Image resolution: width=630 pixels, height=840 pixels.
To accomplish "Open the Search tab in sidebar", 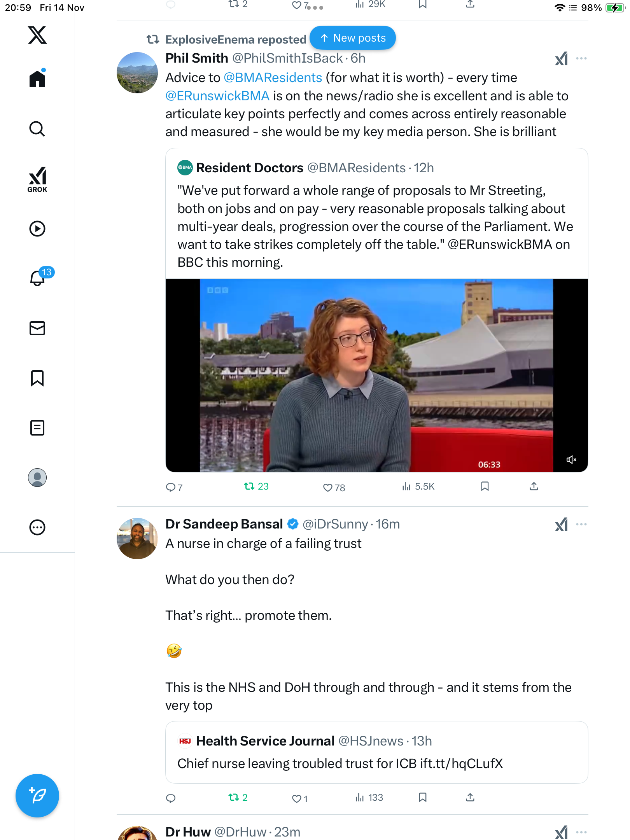I will pos(37,129).
